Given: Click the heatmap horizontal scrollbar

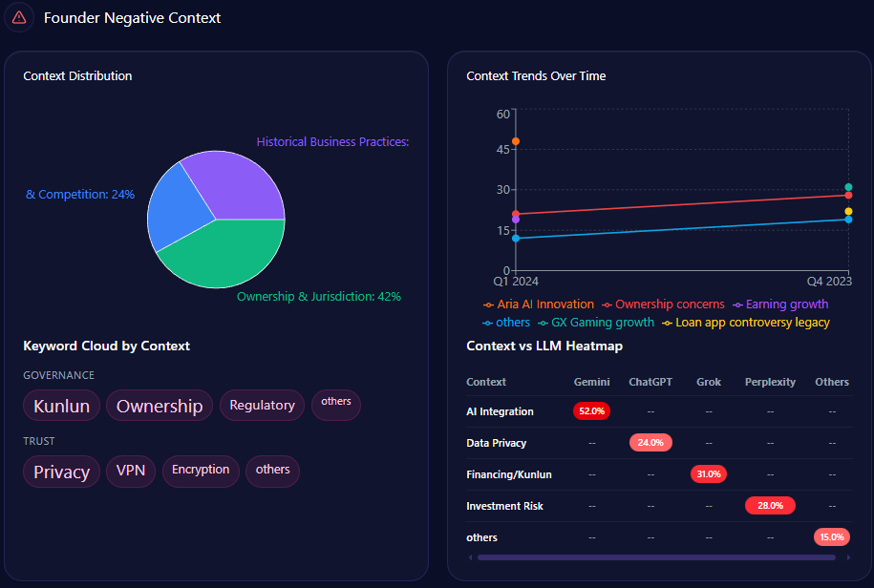Looking at the screenshot, I should (x=655, y=557).
